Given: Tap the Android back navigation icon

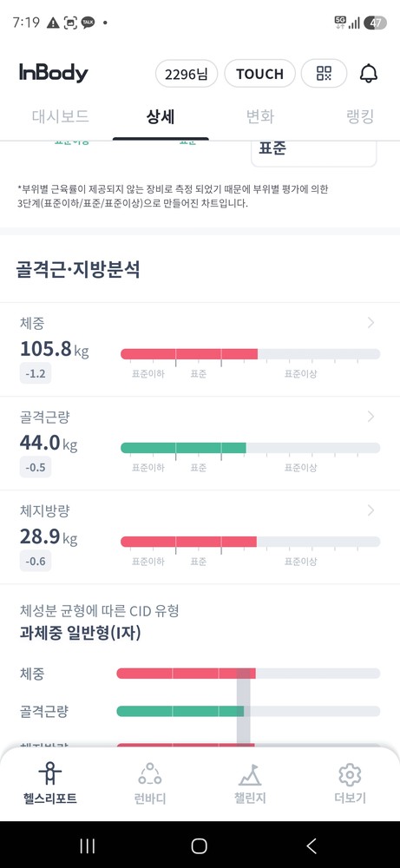Looking at the screenshot, I should click(311, 845).
